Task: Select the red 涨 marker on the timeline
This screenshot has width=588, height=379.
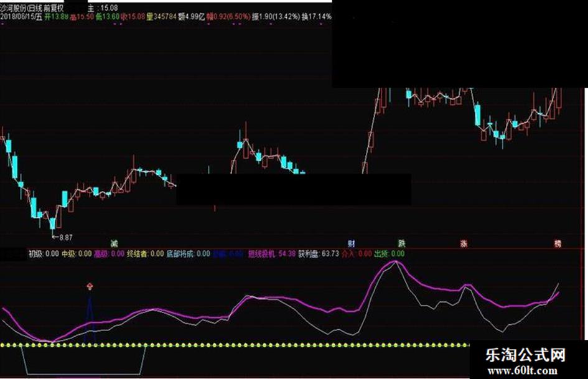Action: [464, 243]
